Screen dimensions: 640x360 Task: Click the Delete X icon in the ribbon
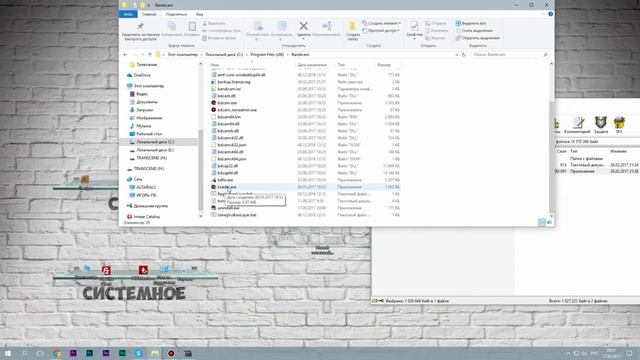303,27
